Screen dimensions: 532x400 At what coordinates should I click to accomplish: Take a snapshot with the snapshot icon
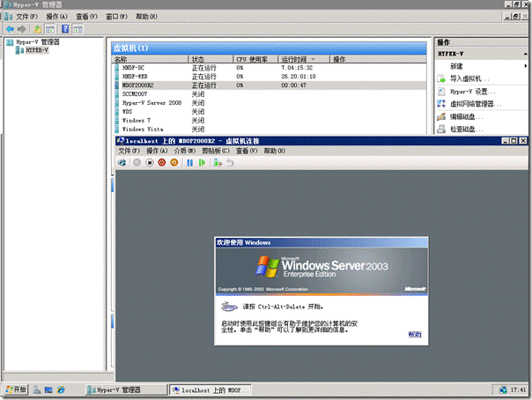click(x=218, y=163)
